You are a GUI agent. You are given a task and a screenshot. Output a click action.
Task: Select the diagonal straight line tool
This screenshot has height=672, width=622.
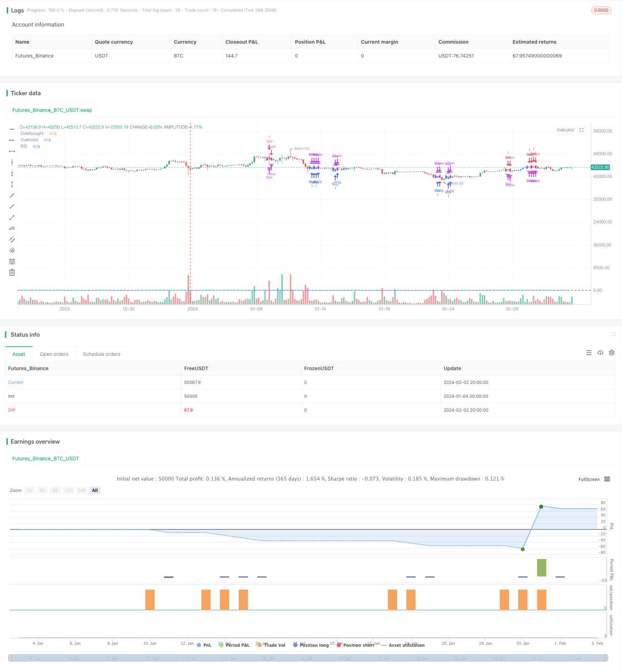tap(12, 195)
